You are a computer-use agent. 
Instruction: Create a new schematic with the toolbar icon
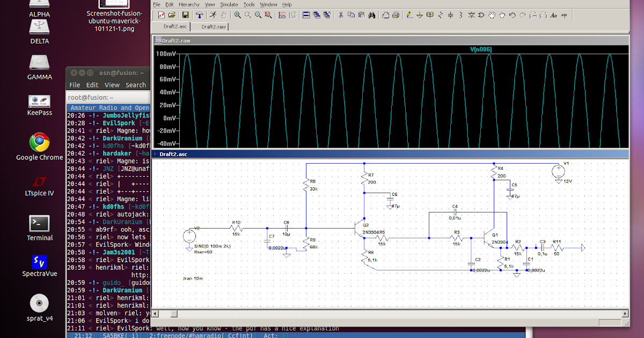tap(161, 15)
